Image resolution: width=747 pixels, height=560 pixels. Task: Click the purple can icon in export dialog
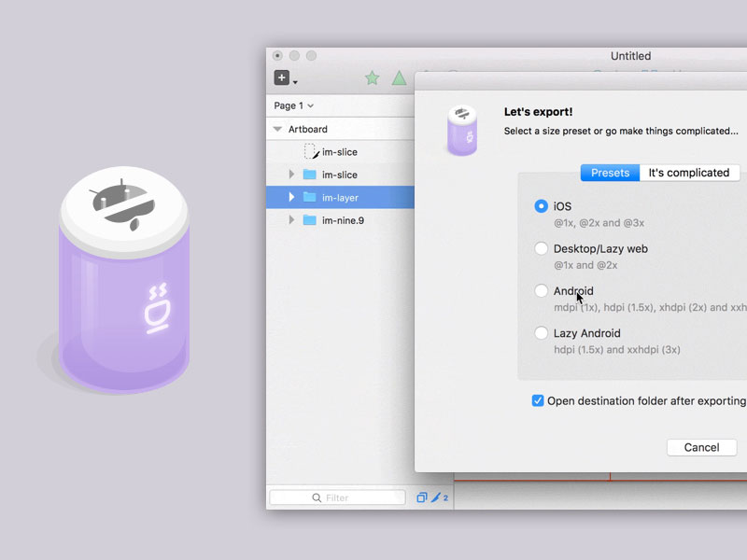tap(462, 130)
